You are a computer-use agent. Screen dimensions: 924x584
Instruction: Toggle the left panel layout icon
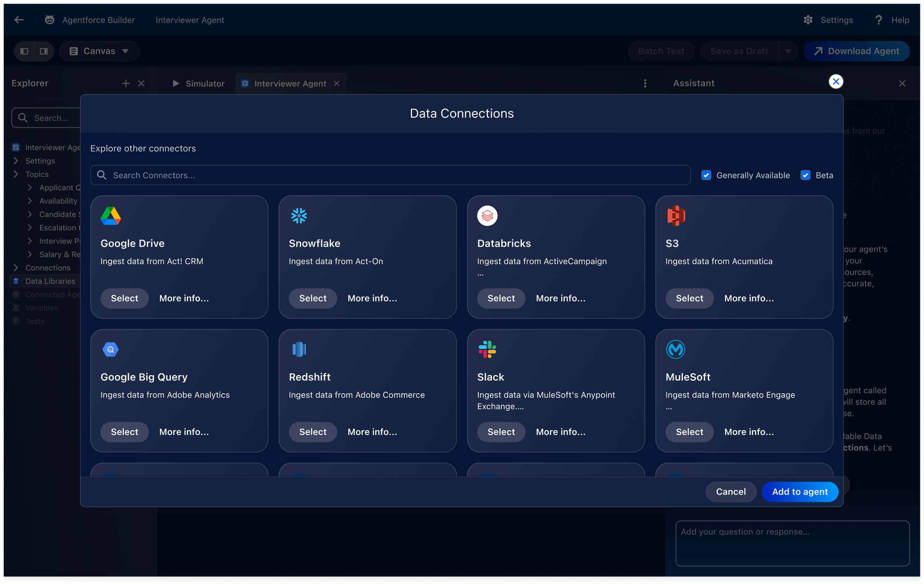24,51
